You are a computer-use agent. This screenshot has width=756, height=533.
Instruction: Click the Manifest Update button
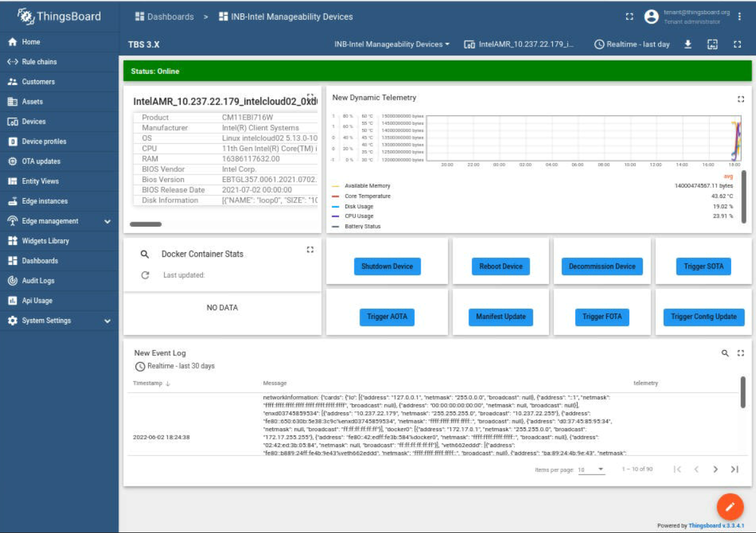(x=501, y=317)
